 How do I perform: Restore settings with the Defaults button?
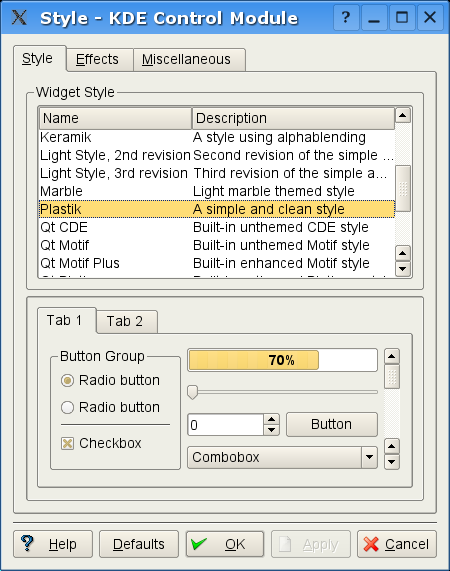click(x=139, y=544)
